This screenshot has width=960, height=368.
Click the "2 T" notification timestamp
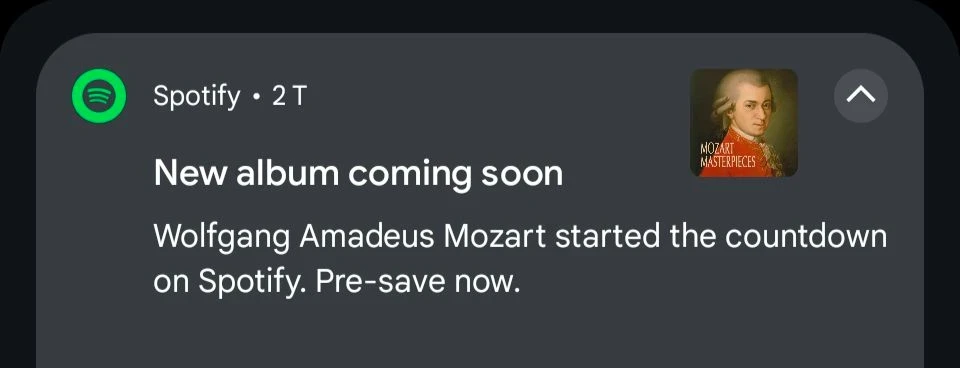pos(288,97)
